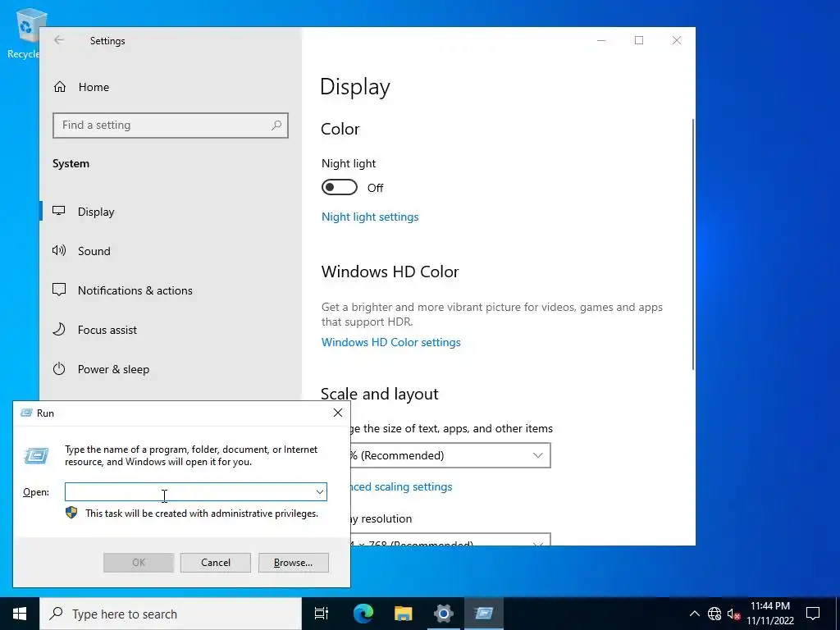Open Advanced scaling settings link
Viewport: 840px width, 630px height.
[x=401, y=487]
